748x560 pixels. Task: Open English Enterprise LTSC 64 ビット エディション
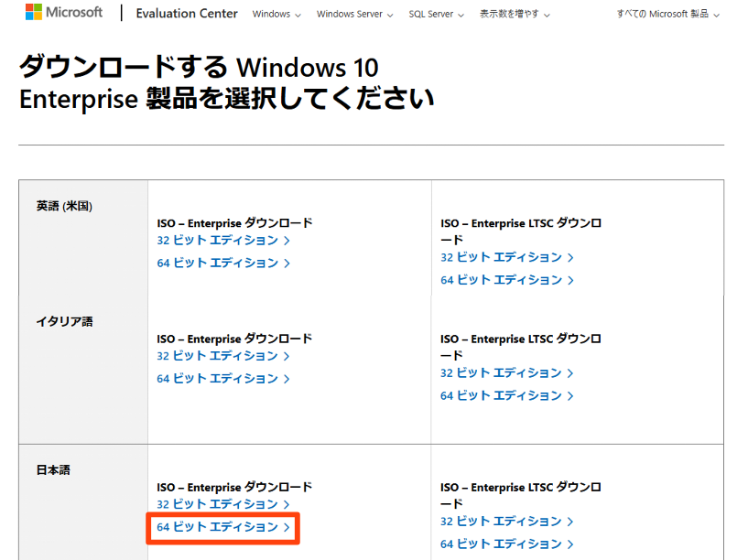coord(506,280)
